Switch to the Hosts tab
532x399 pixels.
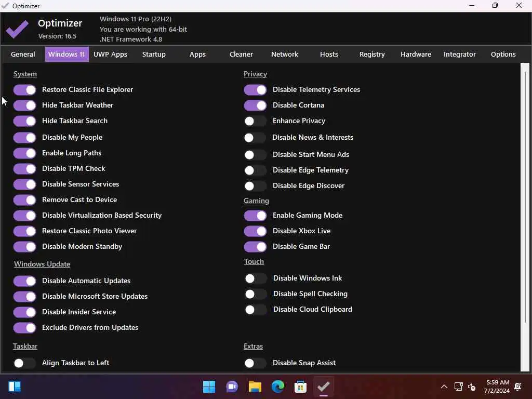point(329,54)
